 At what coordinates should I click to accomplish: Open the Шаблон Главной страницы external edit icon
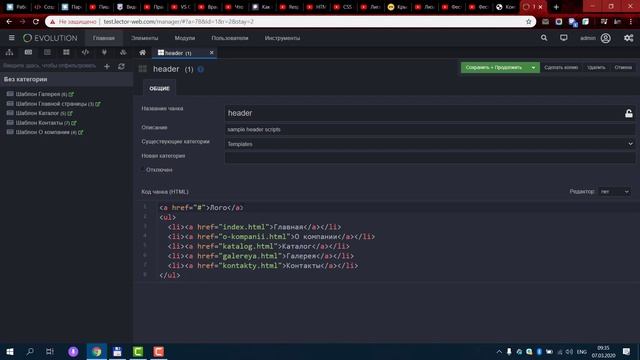(x=98, y=104)
